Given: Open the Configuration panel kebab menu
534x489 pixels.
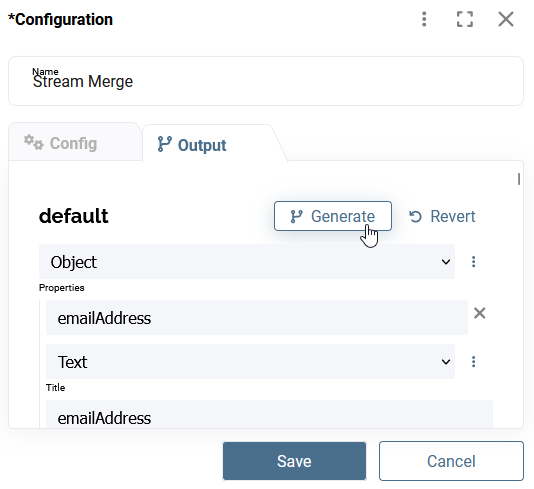Looking at the screenshot, I should pyautogui.click(x=424, y=19).
